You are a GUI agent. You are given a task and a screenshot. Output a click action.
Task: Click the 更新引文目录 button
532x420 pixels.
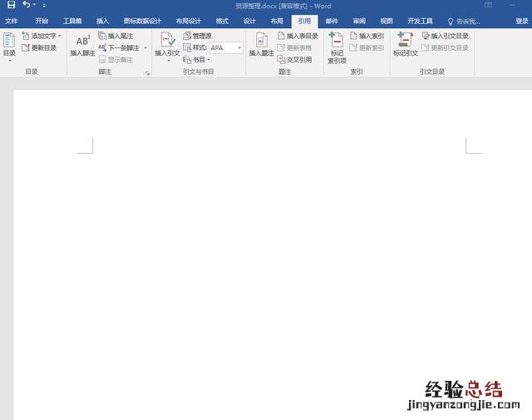446,48
